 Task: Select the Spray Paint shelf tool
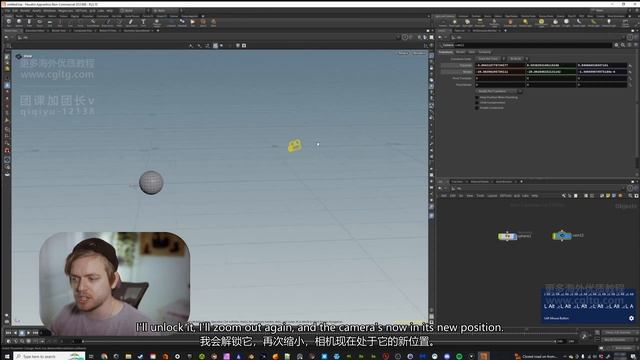pyautogui.click(x=130, y=22)
